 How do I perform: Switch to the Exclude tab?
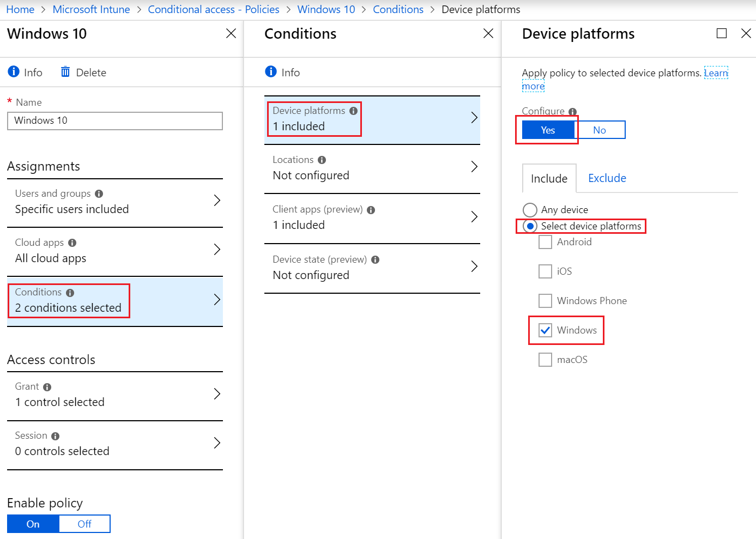(x=607, y=178)
